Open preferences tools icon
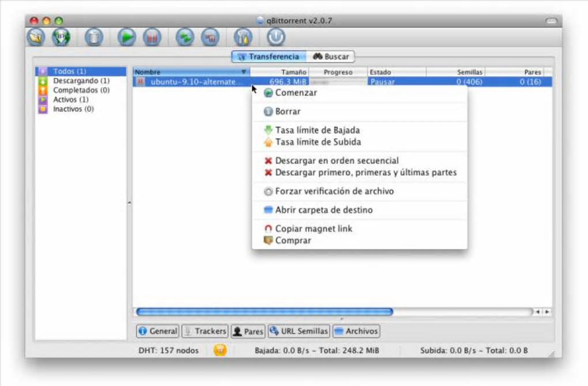The image size is (588, 386). 243,37
